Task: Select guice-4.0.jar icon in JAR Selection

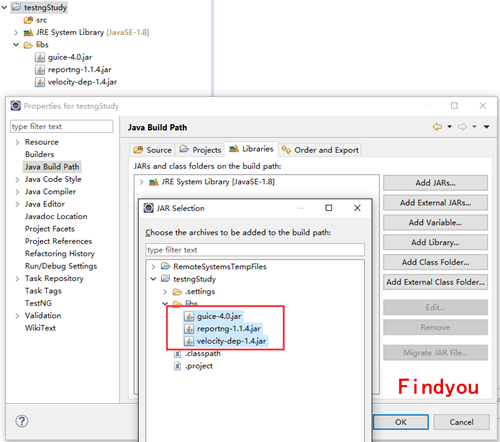Action: pyautogui.click(x=189, y=316)
